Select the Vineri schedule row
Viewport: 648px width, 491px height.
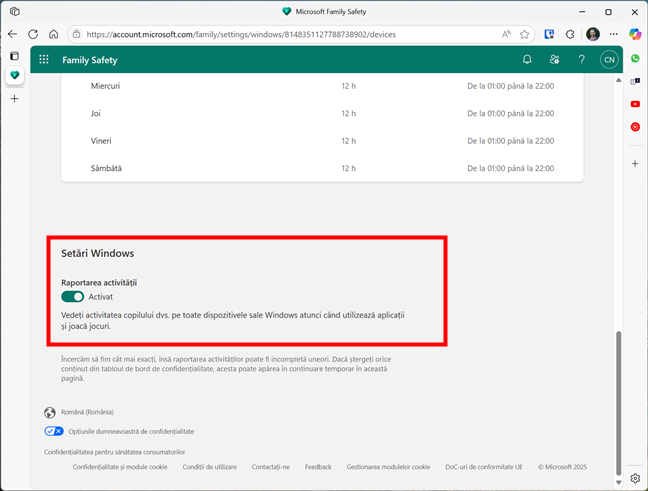point(322,141)
